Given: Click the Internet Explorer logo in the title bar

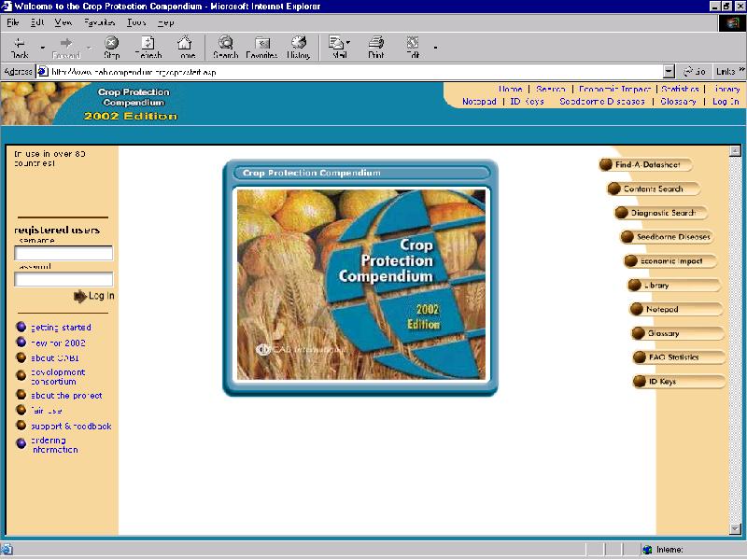Looking at the screenshot, I should click(x=7, y=7).
